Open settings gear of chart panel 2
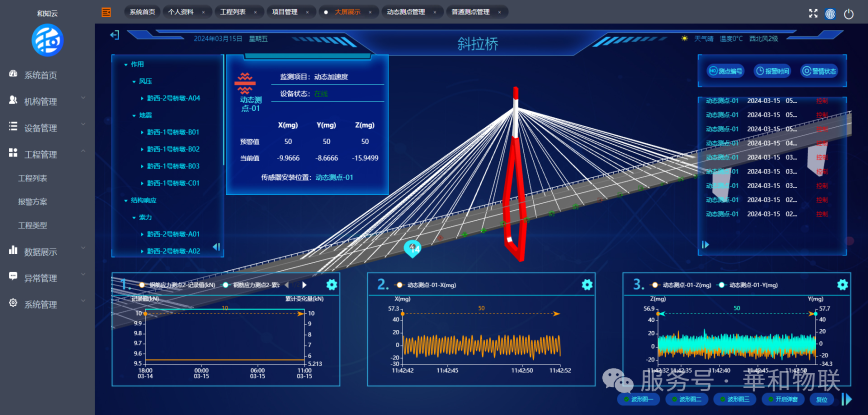 pos(587,284)
